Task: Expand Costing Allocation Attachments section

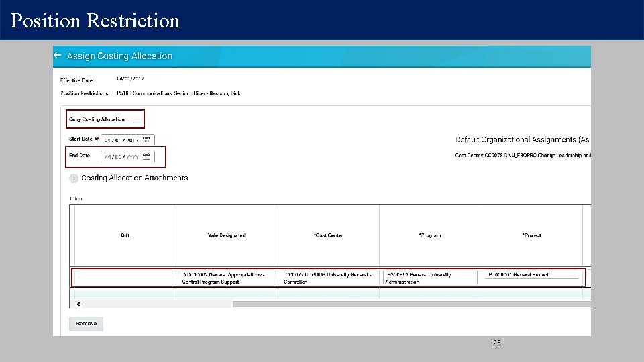Action: coord(74,178)
